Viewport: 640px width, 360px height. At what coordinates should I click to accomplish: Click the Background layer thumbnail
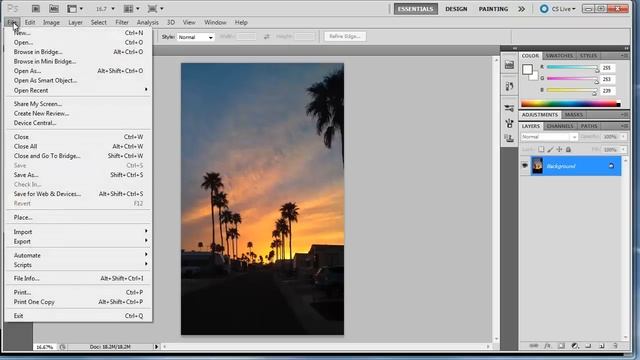tap(537, 166)
